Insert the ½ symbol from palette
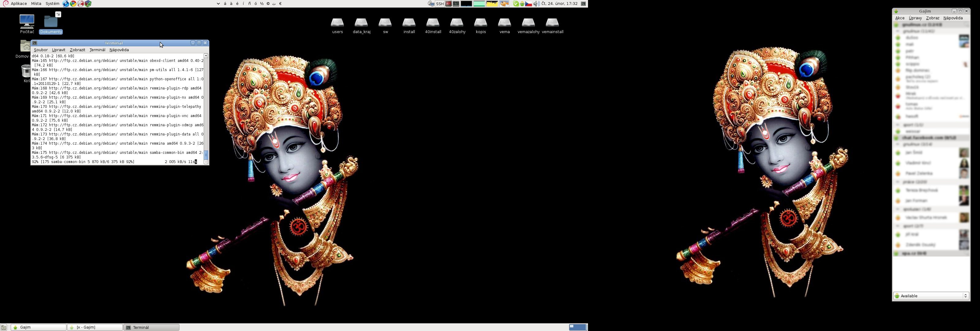This screenshot has width=980, height=331. pos(262,4)
